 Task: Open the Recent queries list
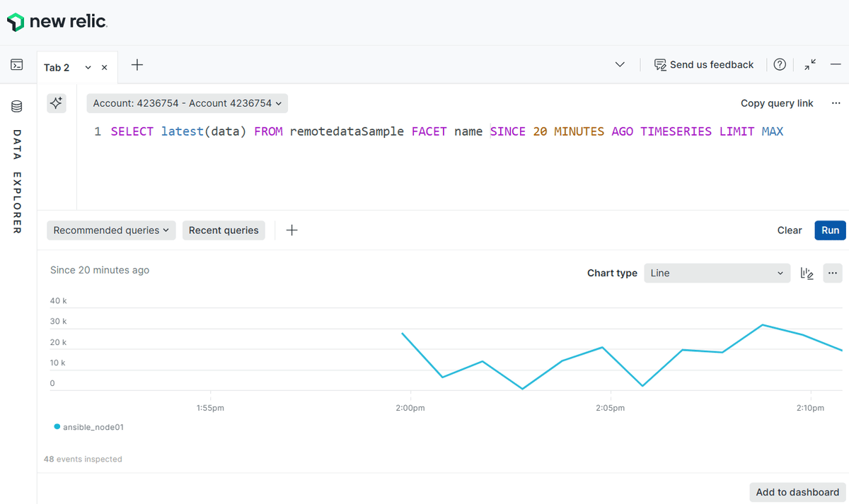tap(224, 230)
